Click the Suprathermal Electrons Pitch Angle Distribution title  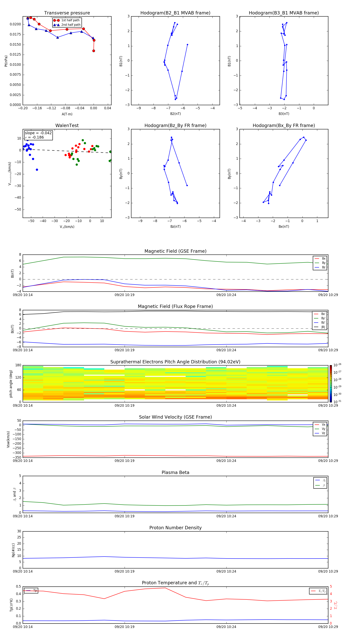click(175, 362)
